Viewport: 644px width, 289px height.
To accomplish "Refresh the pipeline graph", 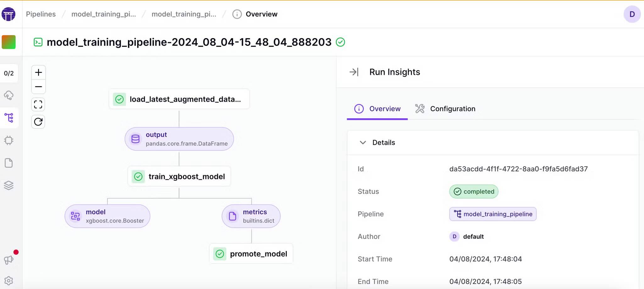I will click(38, 122).
